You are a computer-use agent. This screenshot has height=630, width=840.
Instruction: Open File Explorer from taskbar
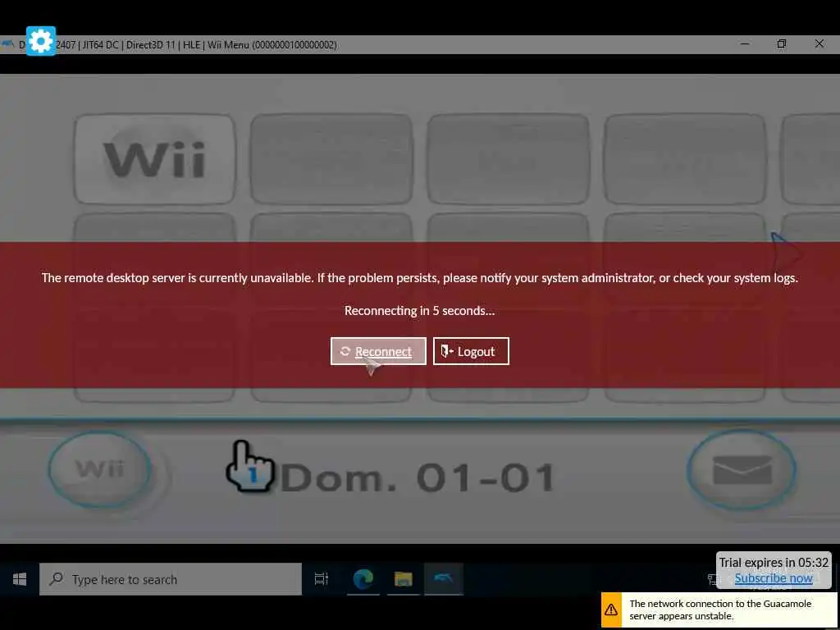click(x=404, y=579)
